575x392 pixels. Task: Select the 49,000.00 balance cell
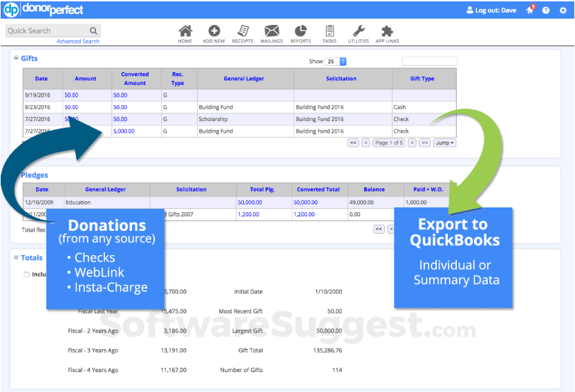(375, 202)
